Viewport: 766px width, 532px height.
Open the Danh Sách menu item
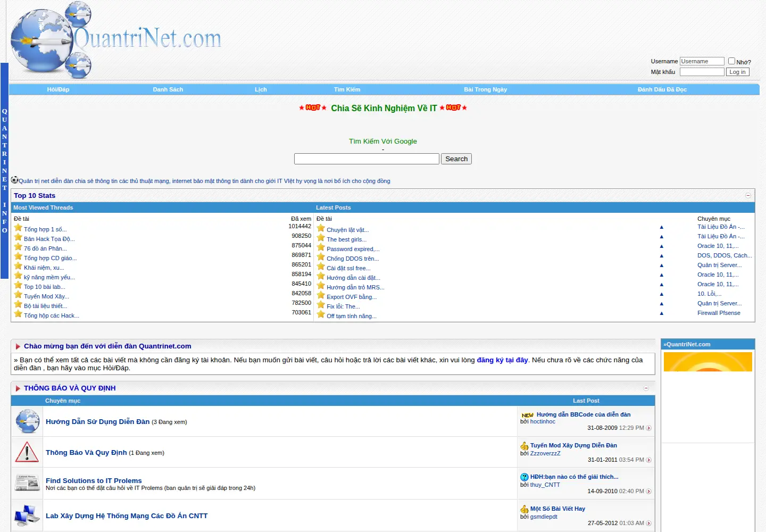click(168, 89)
